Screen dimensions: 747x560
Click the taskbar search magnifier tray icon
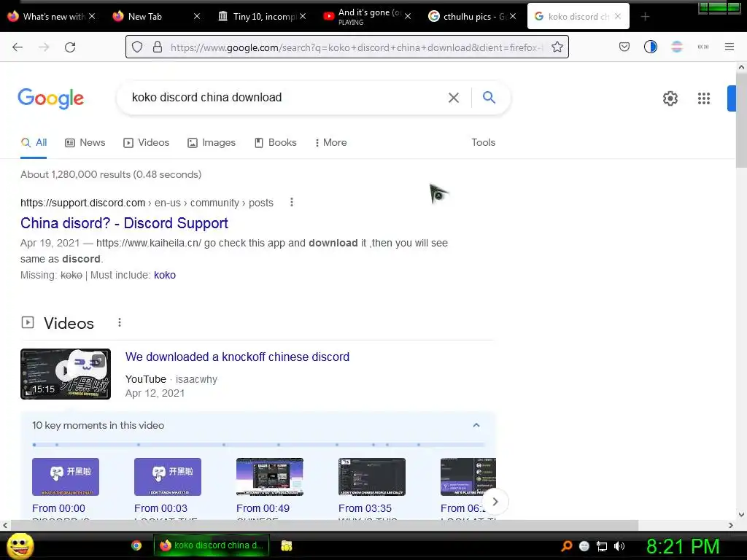[567, 545]
